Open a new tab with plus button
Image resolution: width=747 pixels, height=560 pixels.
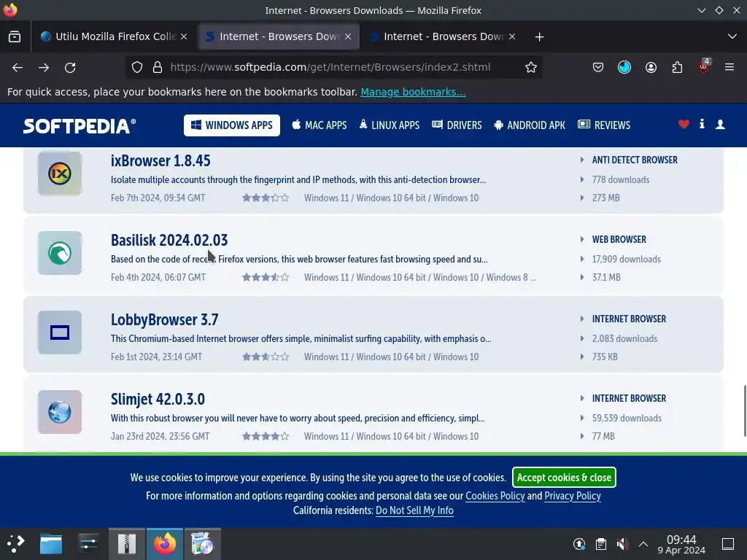point(539,36)
